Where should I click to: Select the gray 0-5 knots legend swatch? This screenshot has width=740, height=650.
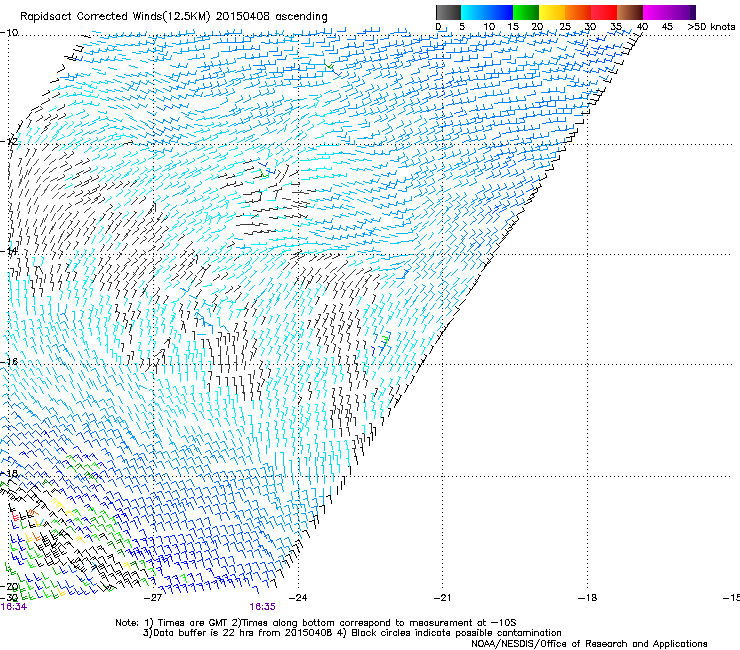tap(448, 12)
